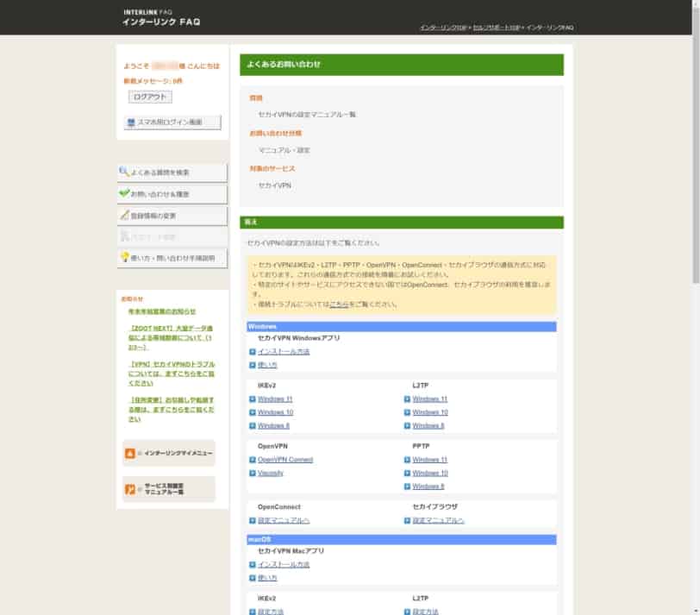Click arrow icon beside Viscosity

pos(253,474)
